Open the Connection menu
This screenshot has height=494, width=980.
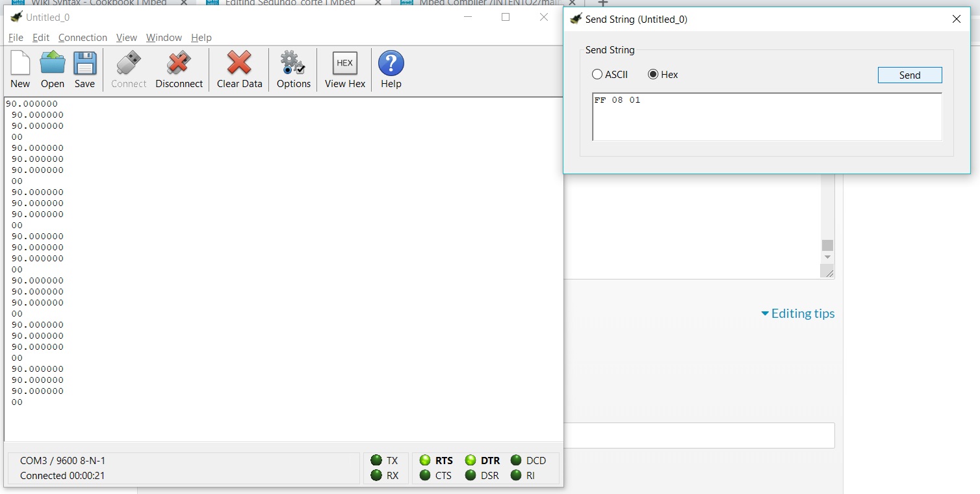pos(83,38)
